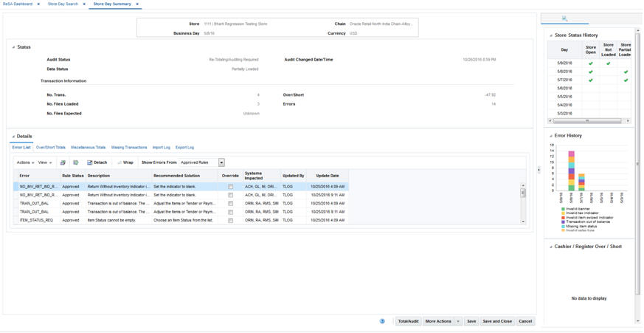Click the More Actions button
The height and width of the screenshot is (333, 644).
[438, 321]
